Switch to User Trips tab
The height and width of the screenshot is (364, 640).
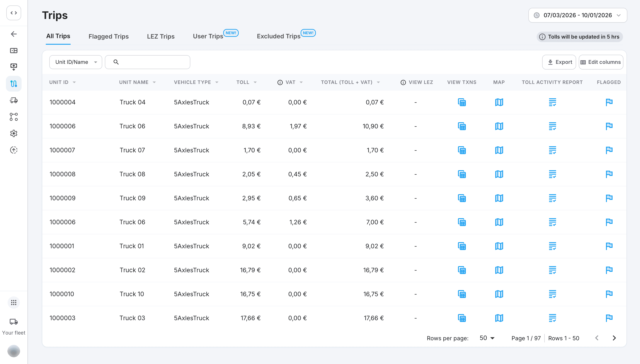208,36
